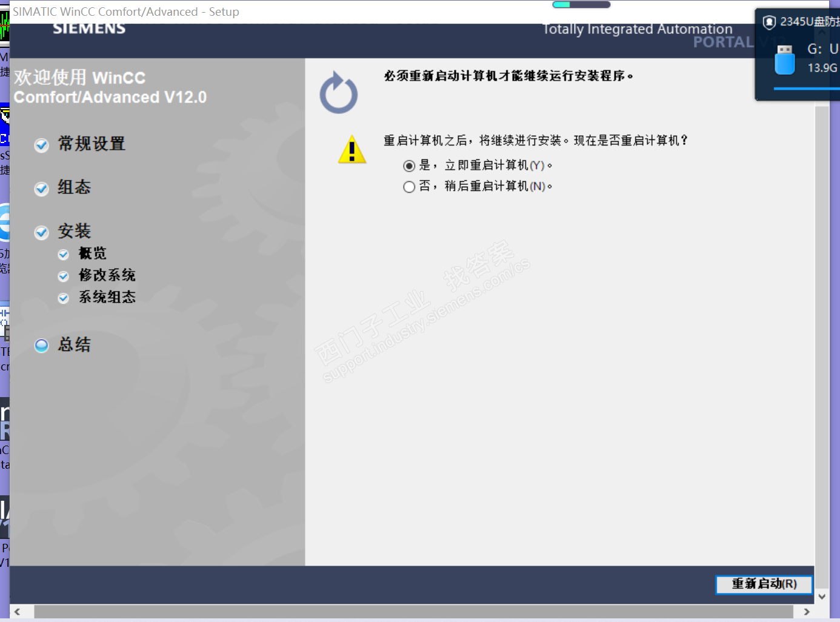Open the 组态 step

click(x=75, y=187)
